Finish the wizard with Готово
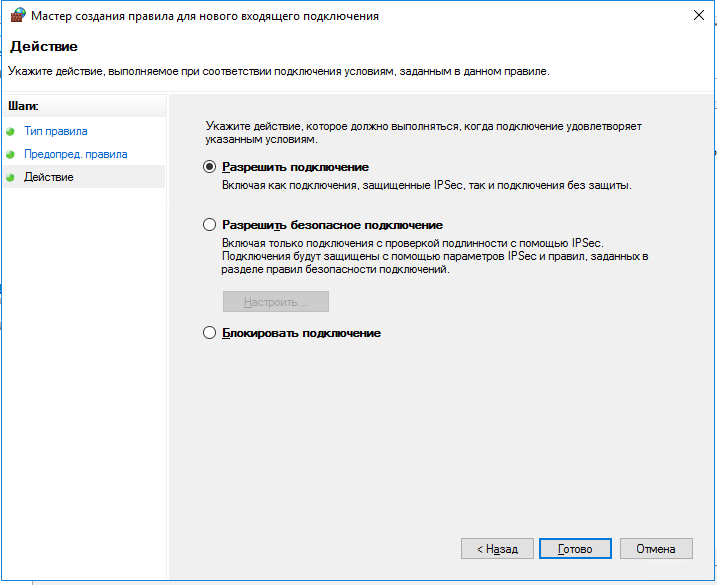Screen dimensions: 717x585 575,549
